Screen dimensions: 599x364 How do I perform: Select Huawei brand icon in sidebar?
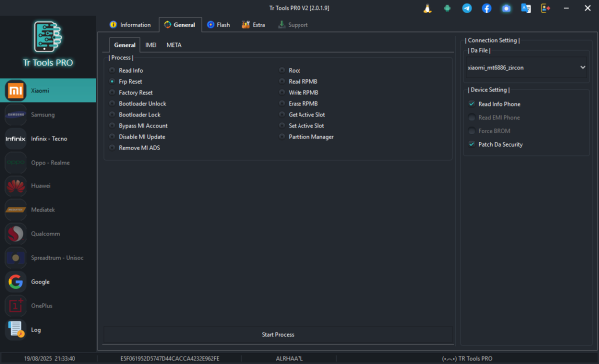click(16, 186)
